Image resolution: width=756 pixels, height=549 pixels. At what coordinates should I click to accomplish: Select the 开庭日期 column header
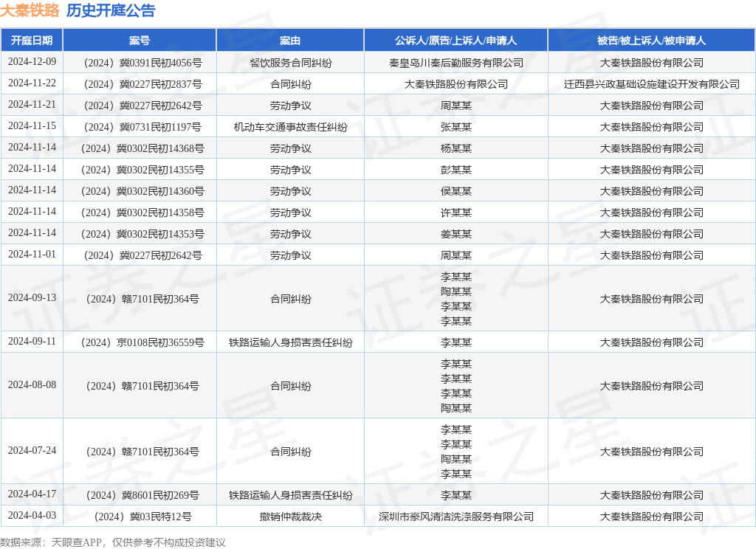click(32, 41)
